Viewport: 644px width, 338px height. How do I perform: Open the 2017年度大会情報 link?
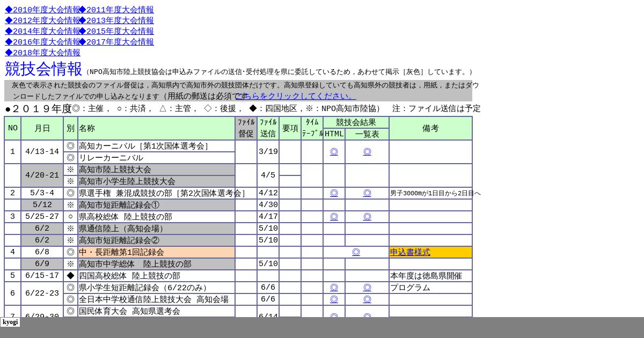tap(116, 42)
